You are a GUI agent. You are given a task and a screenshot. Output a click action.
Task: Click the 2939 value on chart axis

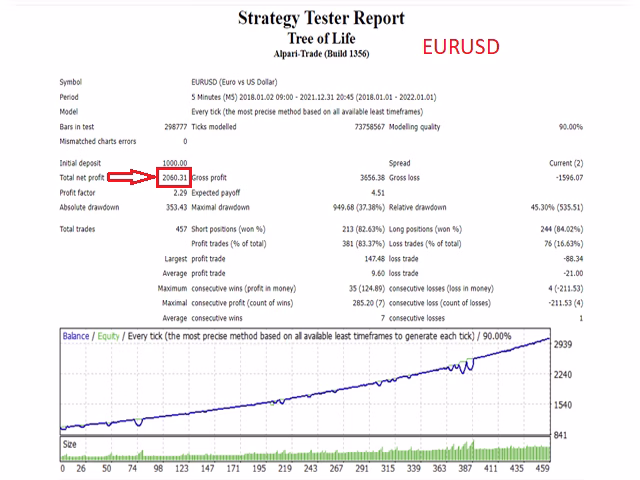coord(563,344)
